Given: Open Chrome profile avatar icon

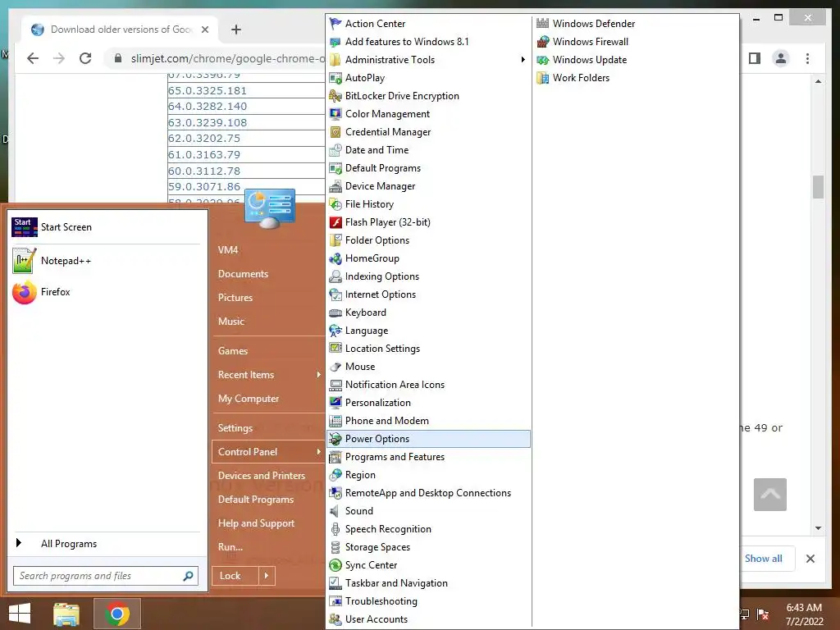Looking at the screenshot, I should click(781, 58).
